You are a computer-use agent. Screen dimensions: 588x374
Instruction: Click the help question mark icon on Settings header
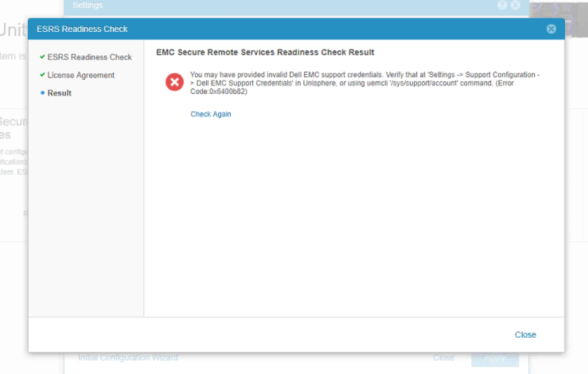pyautogui.click(x=503, y=5)
